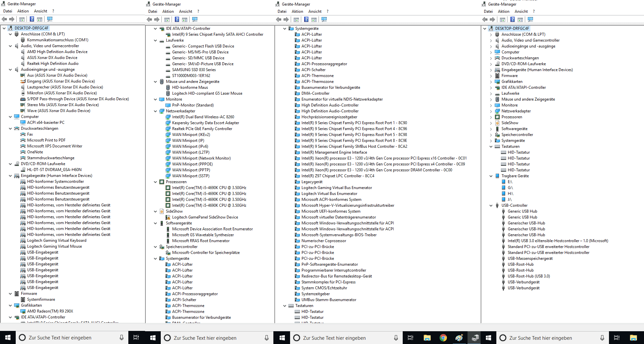Click the Logitech HID-compliant G5 Laser Mouse icon
This screenshot has width=644, height=344.
point(168,93)
